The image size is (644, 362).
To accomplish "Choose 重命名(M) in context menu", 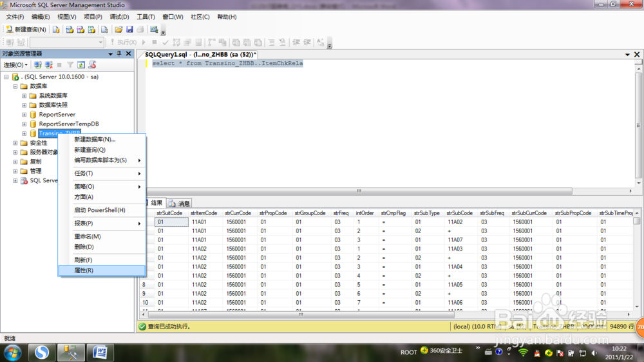I will click(x=102, y=236).
